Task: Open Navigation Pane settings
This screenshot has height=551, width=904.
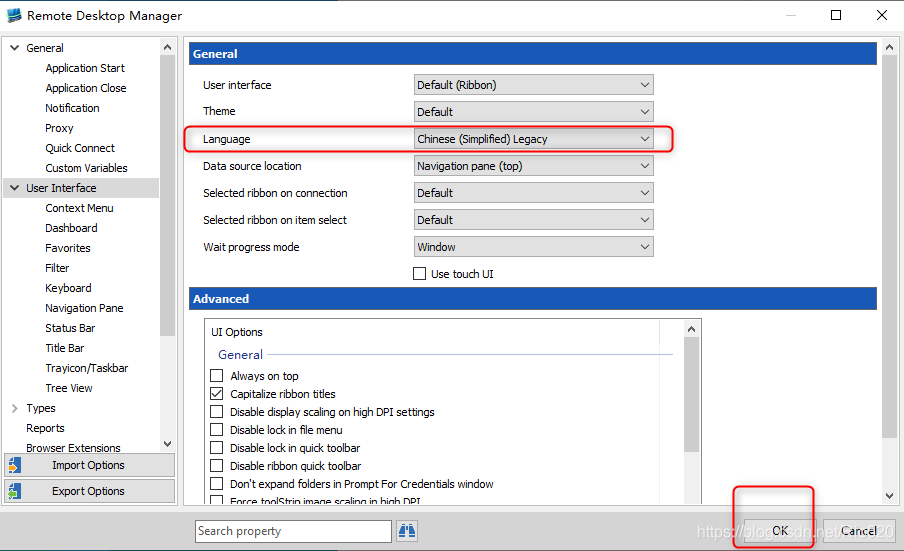Action: (84, 308)
